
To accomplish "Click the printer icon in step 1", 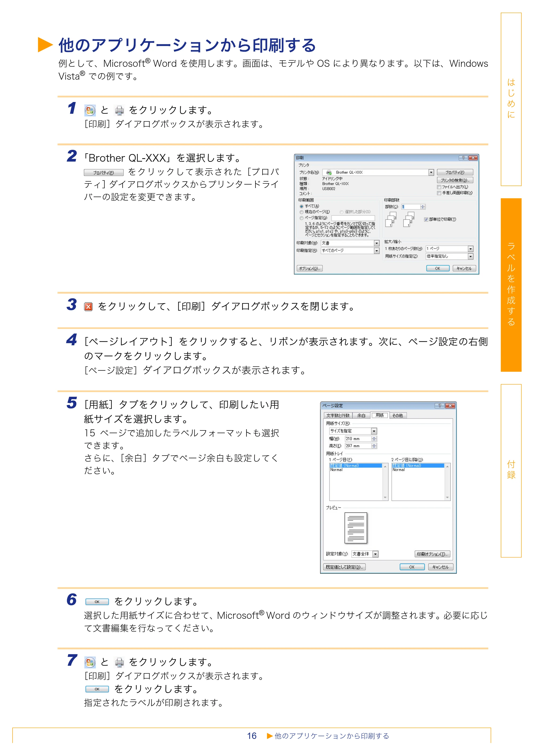I will pyautogui.click(x=119, y=110).
